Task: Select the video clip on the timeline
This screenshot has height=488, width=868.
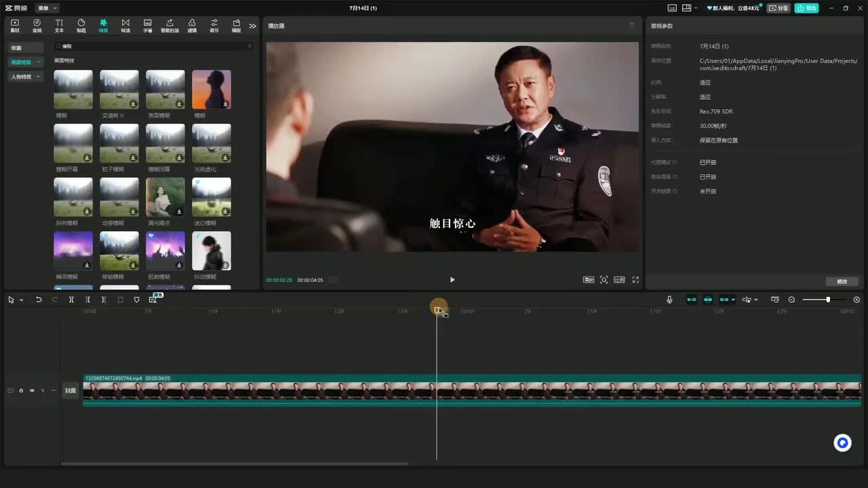Action: click(x=472, y=390)
